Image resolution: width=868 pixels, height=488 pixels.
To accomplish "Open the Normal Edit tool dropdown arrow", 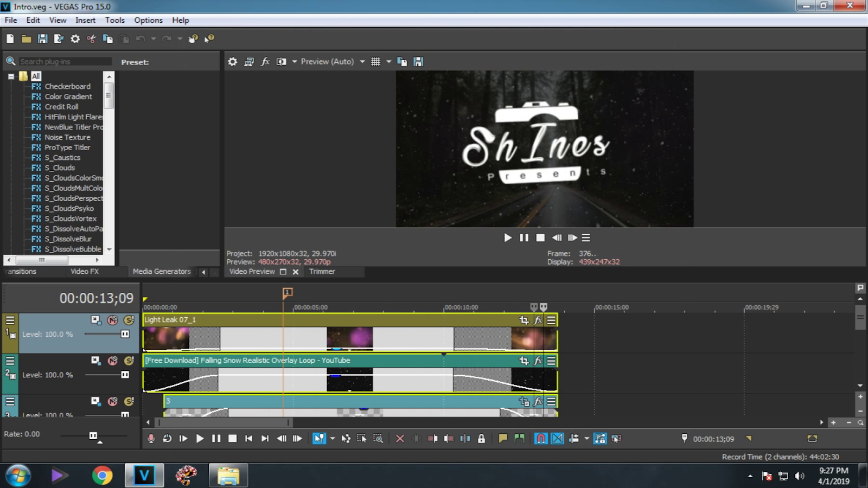I will pyautogui.click(x=332, y=439).
